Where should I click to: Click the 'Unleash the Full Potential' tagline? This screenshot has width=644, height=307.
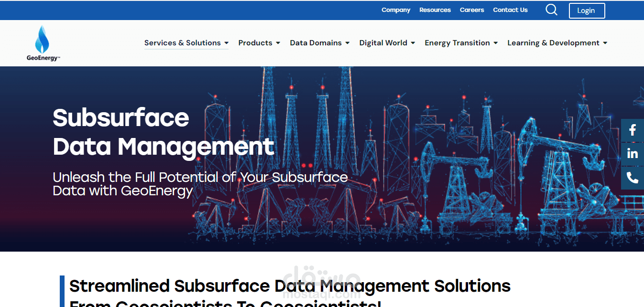coord(200,184)
